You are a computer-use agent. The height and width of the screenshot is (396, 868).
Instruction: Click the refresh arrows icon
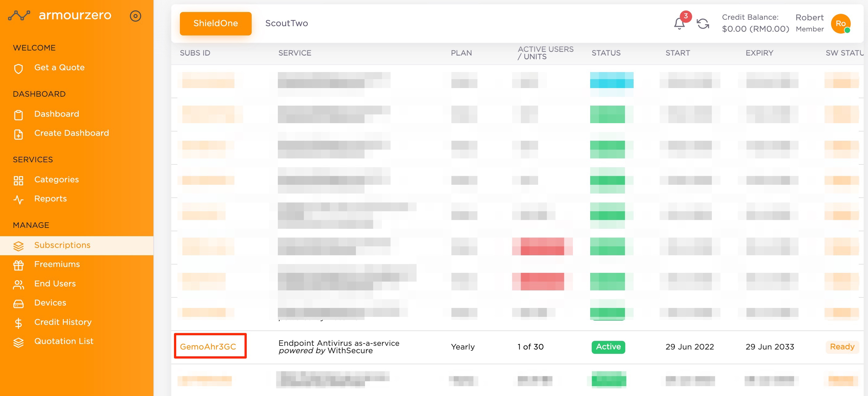[x=703, y=24]
